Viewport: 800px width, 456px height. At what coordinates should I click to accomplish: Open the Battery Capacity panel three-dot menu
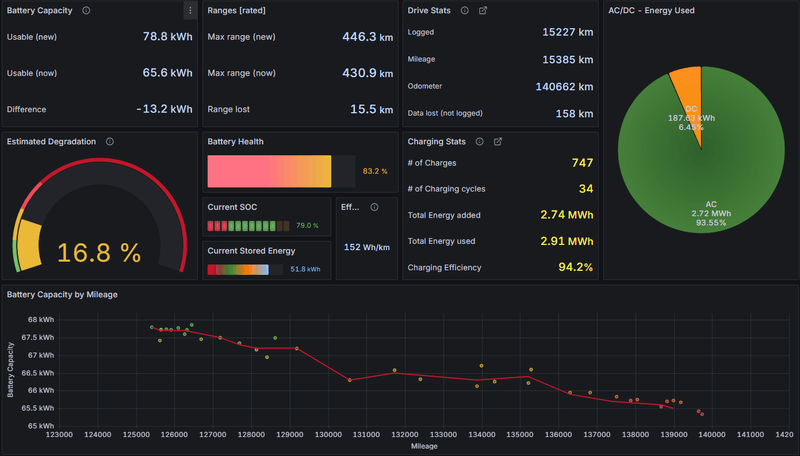click(x=190, y=10)
